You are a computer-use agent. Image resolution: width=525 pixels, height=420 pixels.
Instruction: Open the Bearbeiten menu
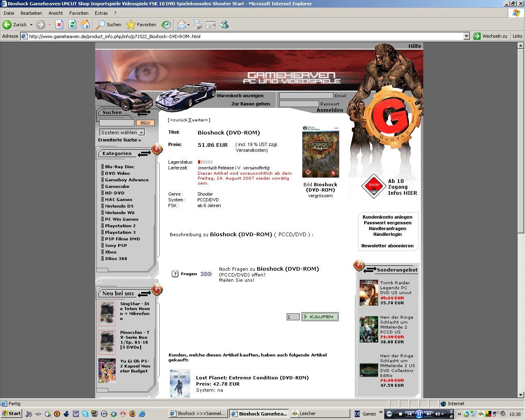[31, 13]
